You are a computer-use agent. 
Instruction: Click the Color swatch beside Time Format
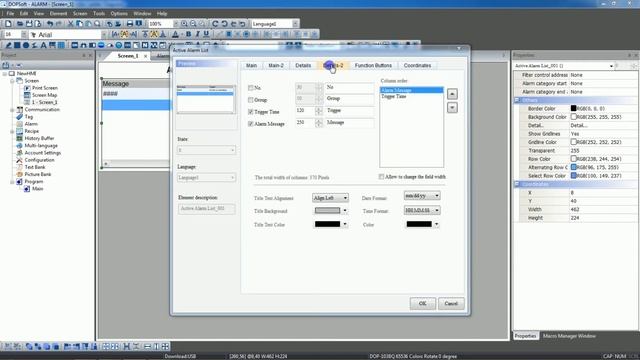tap(419, 224)
